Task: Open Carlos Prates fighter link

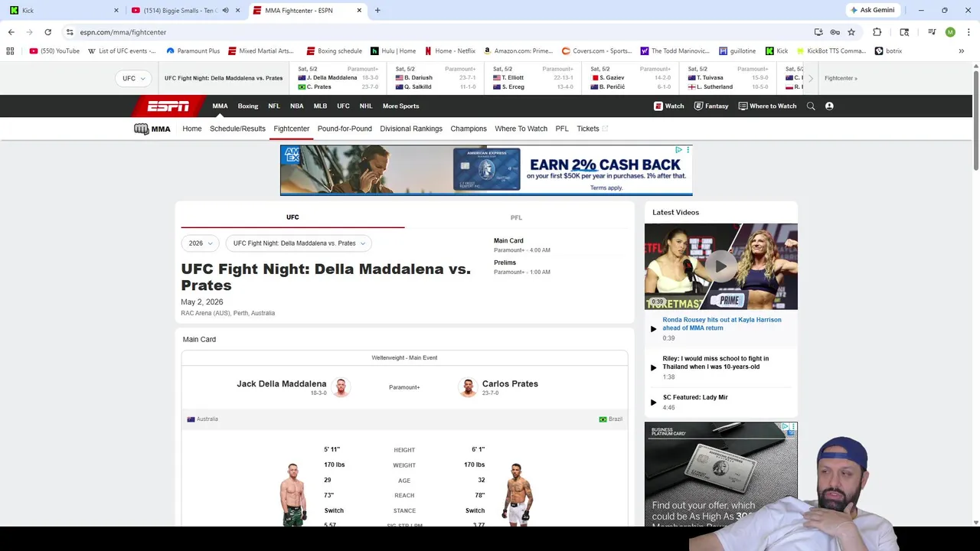Action: click(x=510, y=383)
